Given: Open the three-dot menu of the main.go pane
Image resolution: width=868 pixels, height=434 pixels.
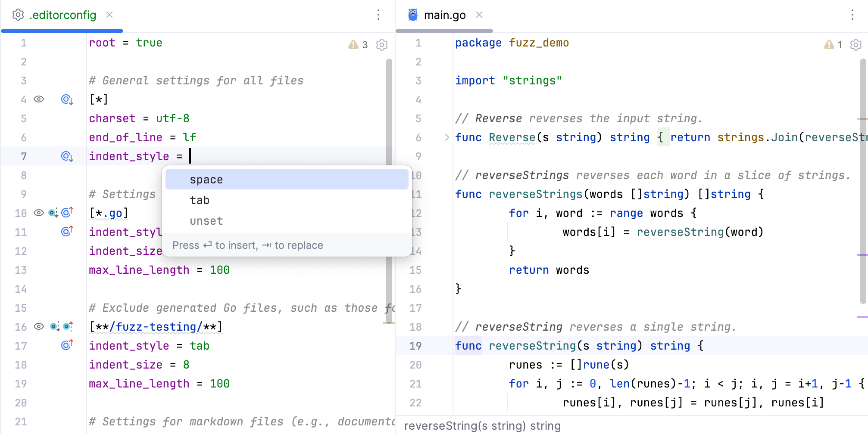Looking at the screenshot, I should point(852,15).
